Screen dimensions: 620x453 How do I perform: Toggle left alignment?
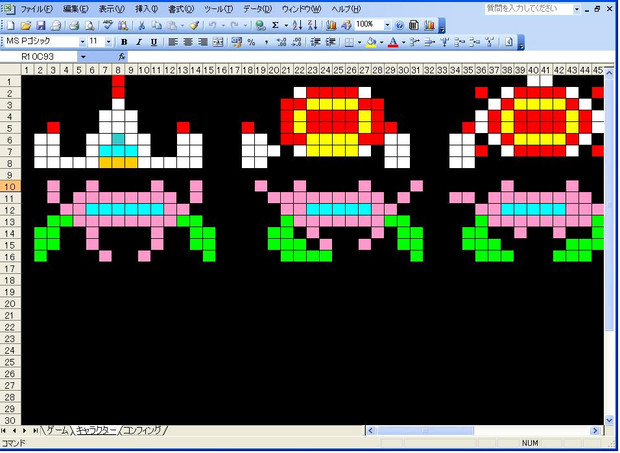172,42
